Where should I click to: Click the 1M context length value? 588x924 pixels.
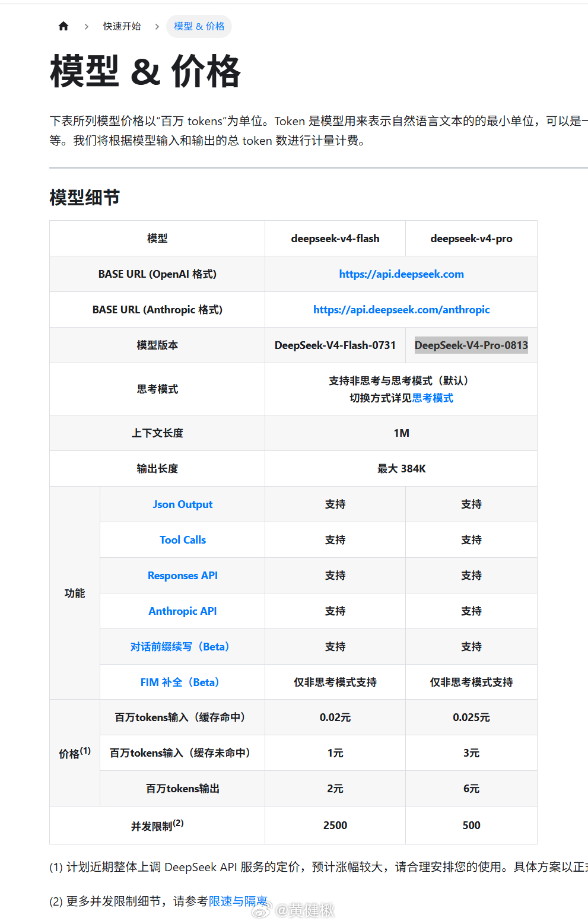(x=401, y=433)
